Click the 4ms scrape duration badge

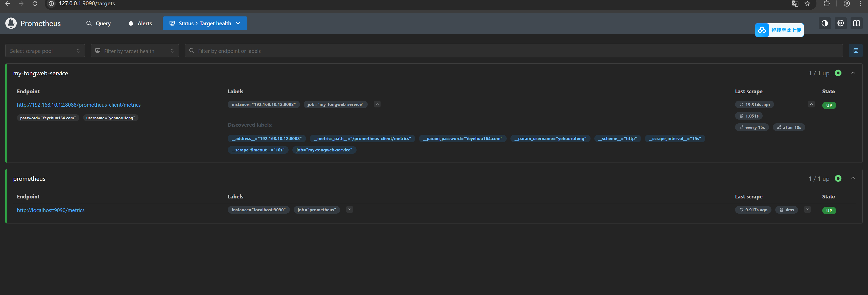point(786,210)
